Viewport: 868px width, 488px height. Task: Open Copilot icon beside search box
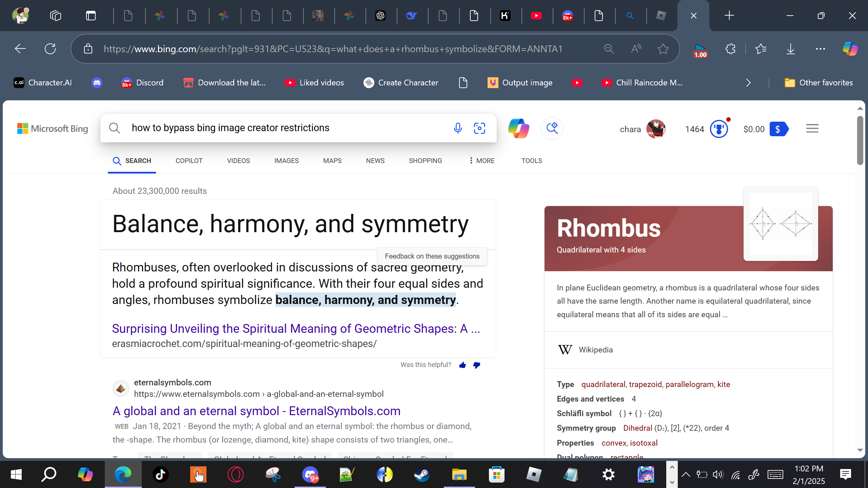tap(518, 128)
